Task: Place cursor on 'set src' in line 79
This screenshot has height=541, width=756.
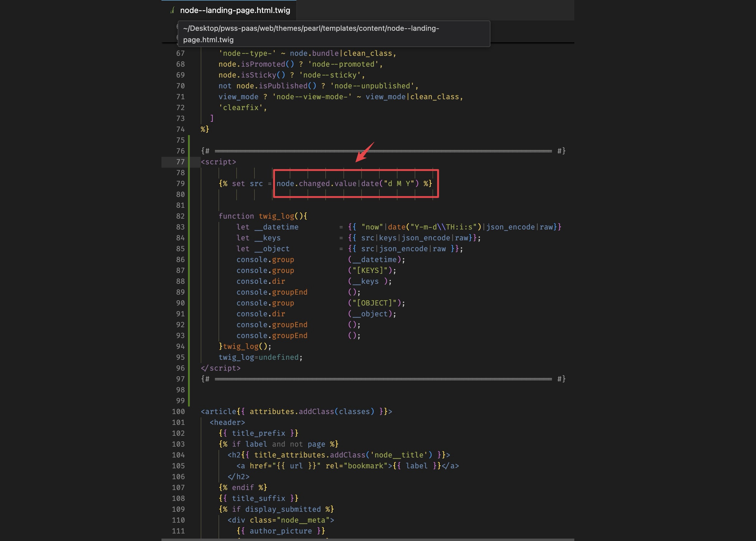Action: (247, 184)
